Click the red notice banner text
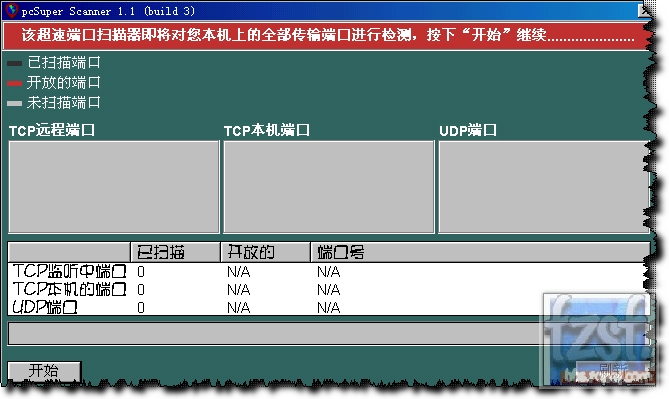 coord(328,35)
